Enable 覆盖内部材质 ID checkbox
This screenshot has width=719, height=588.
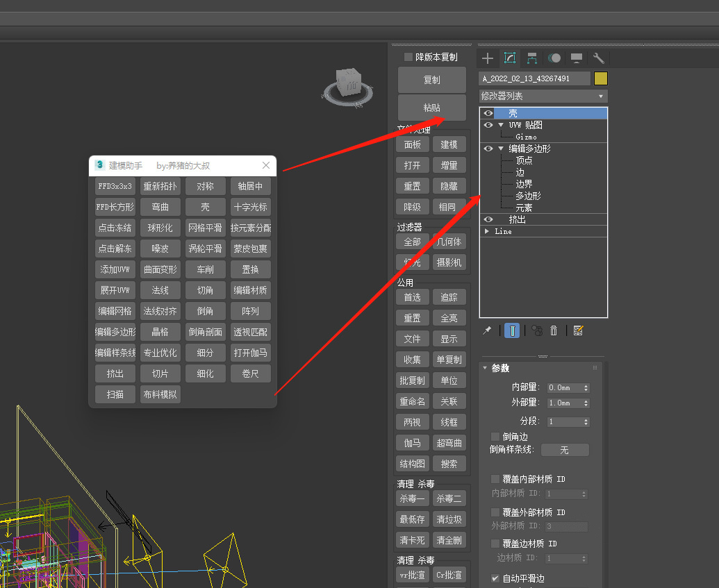[495, 479]
